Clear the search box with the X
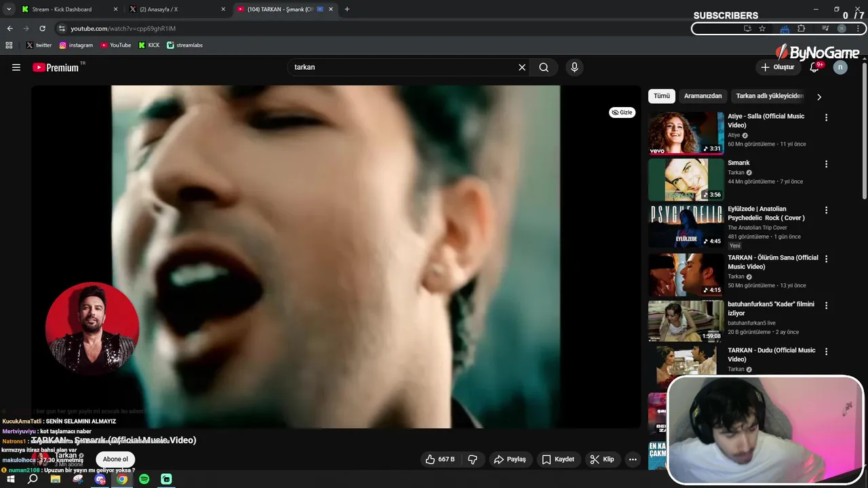Viewport: 868px width, 488px height. pos(522,67)
